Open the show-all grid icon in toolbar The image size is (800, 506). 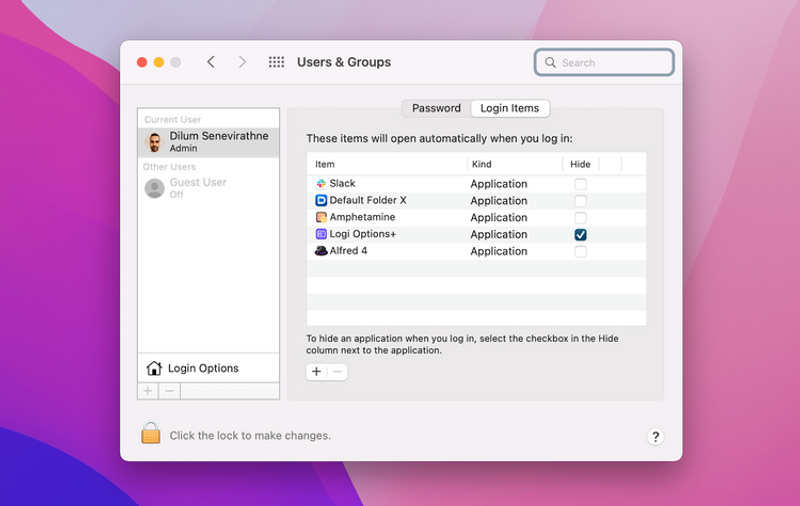point(276,62)
